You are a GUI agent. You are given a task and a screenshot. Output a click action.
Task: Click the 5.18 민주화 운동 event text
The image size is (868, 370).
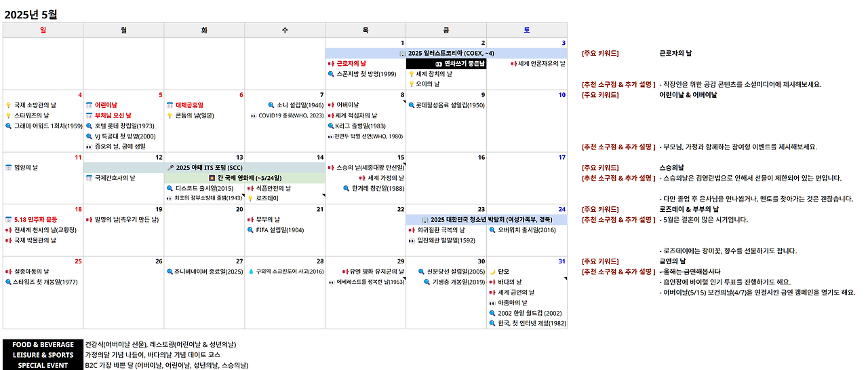tap(35, 219)
